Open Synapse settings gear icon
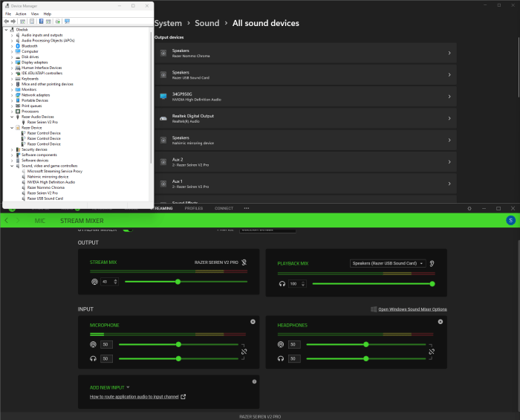Screen dimensions: 520x420 pyautogui.click(x=469, y=208)
